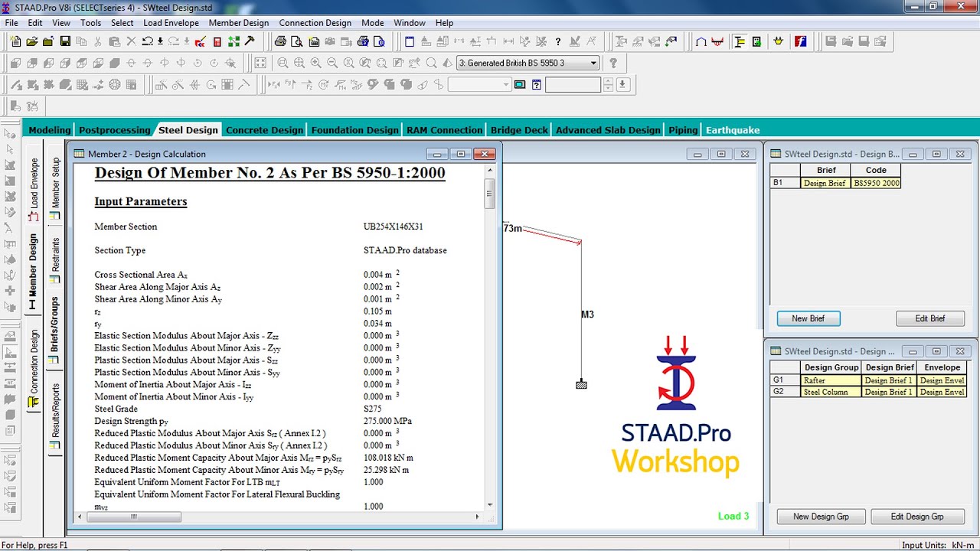Open a file with the yellow folder icon
The height and width of the screenshot is (551, 980).
pos(31,41)
